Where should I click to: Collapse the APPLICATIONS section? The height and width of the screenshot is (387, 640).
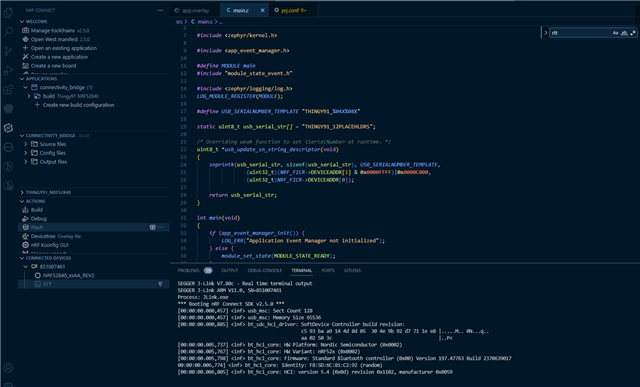coord(22,79)
